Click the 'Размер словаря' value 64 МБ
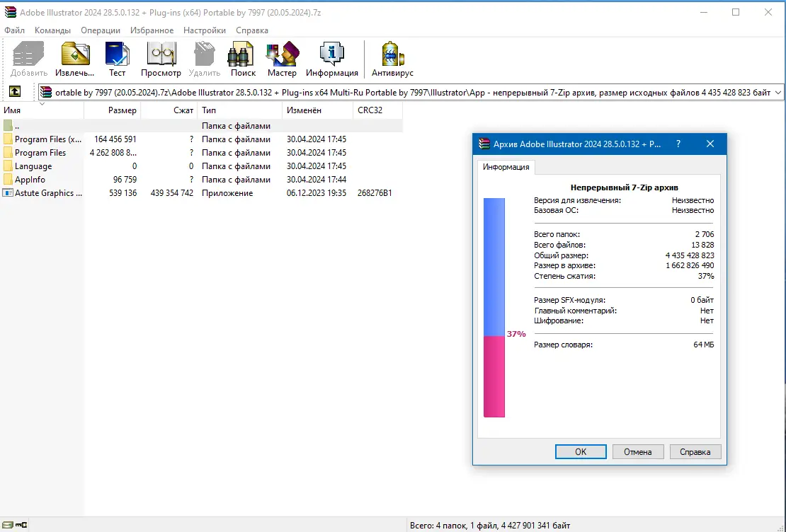786x532 pixels. click(704, 345)
